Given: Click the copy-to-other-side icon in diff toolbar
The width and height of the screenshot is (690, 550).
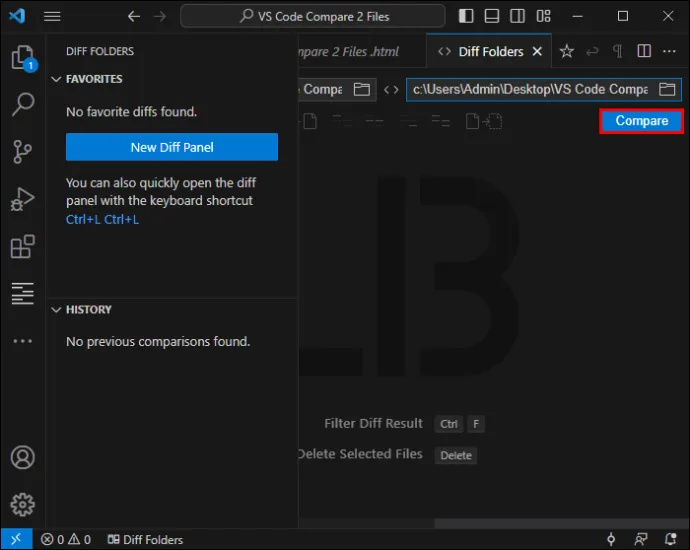Looking at the screenshot, I should pyautogui.click(x=484, y=121).
